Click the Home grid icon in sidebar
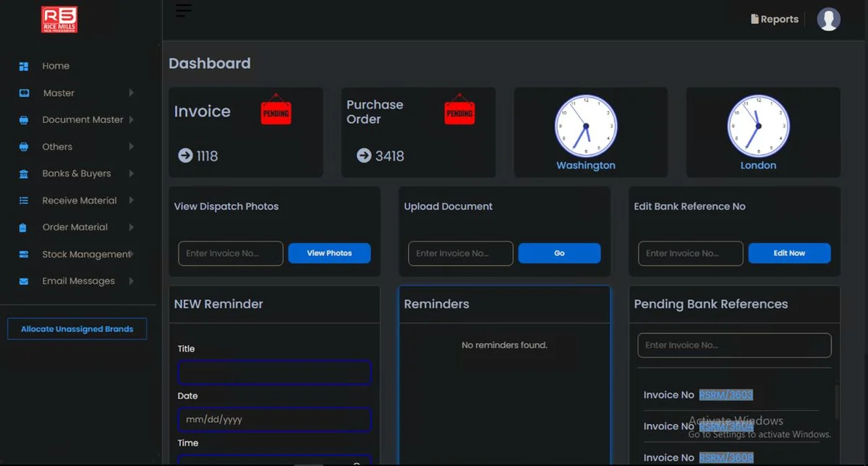Viewport: 868px width, 466px height. click(24, 66)
